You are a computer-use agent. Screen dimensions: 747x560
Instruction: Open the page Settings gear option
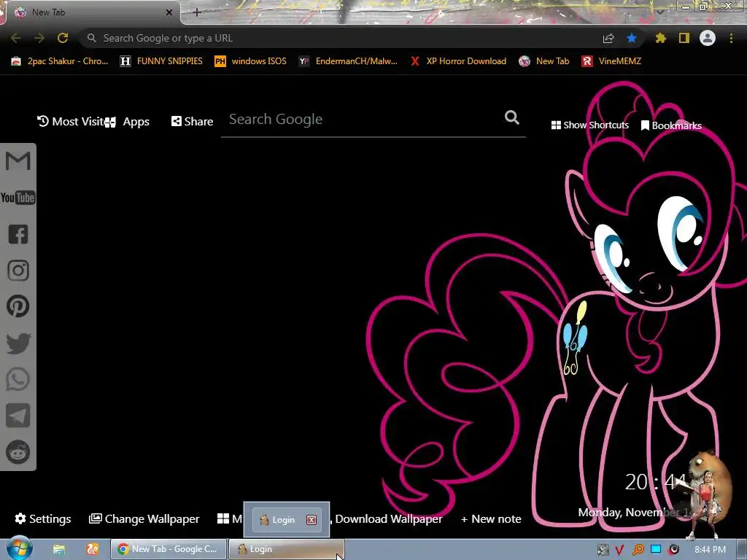point(43,518)
